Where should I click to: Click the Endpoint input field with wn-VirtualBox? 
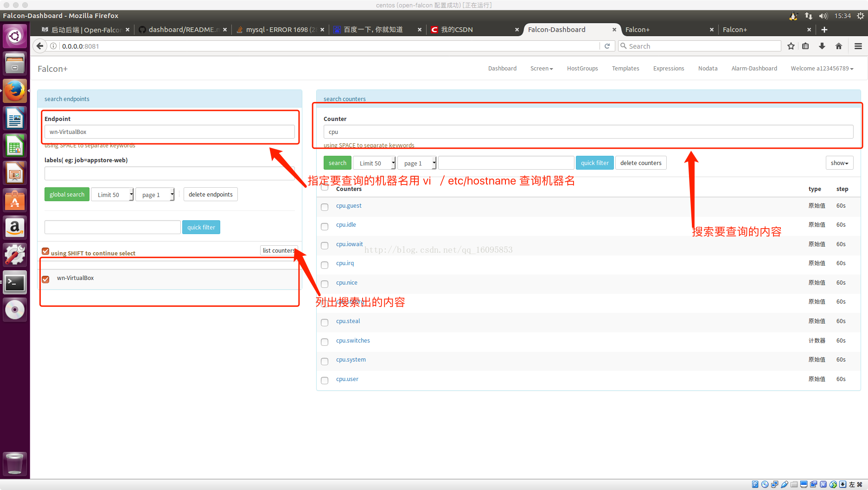[x=170, y=132]
